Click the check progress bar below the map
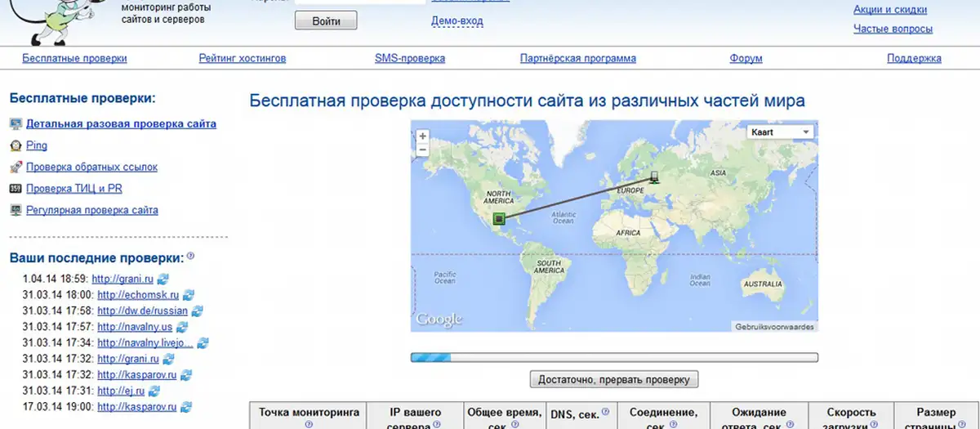This screenshot has width=980, height=429. [x=614, y=357]
